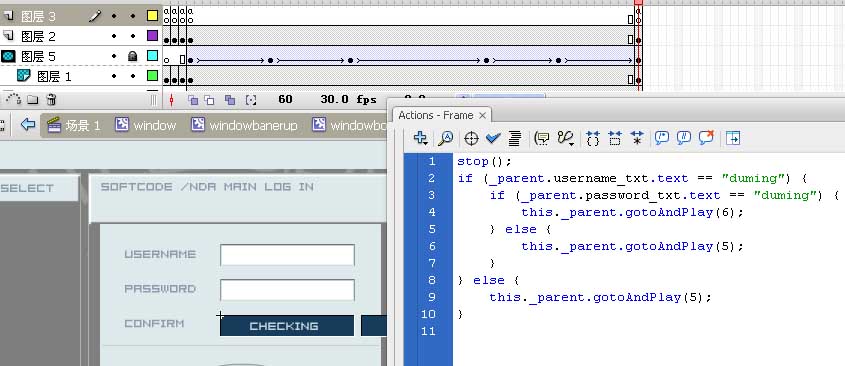Image resolution: width=845 pixels, height=366 pixels.
Task: Apply line comment icon
Action: tap(684, 138)
